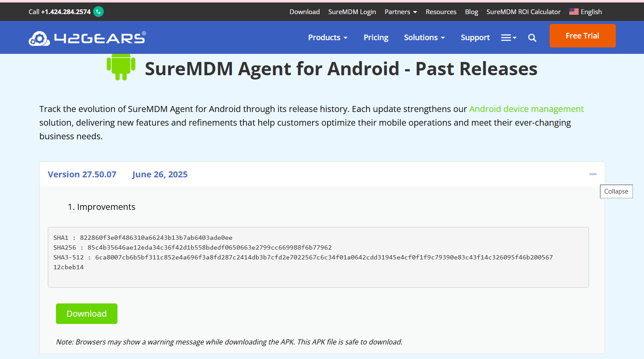Click the US flag language icon
644x359 pixels.
[x=574, y=12]
